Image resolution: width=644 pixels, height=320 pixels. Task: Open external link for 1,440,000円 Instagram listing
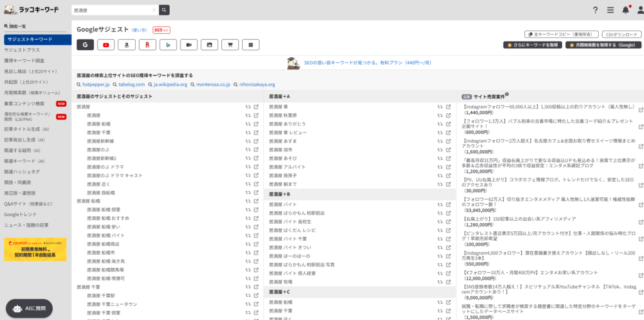click(641, 109)
